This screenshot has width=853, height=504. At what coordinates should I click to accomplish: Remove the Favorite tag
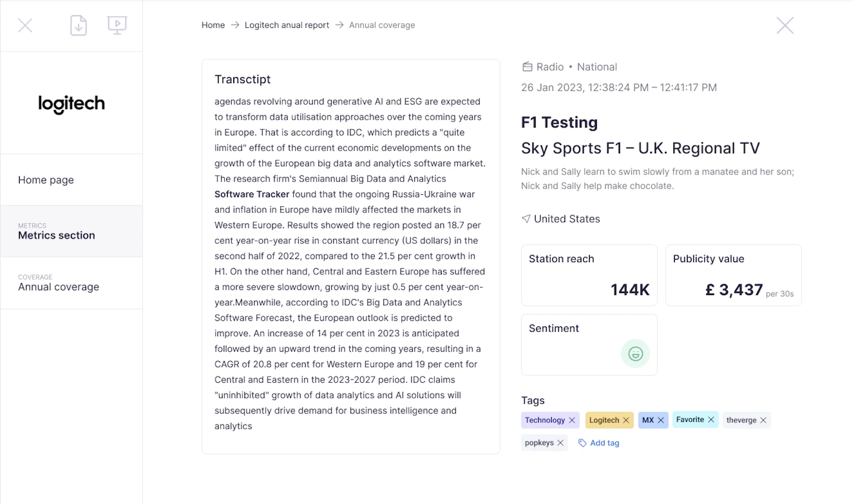[711, 420]
